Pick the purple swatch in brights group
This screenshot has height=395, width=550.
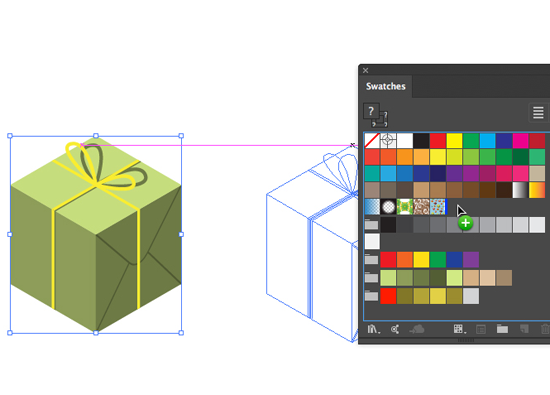point(471,260)
